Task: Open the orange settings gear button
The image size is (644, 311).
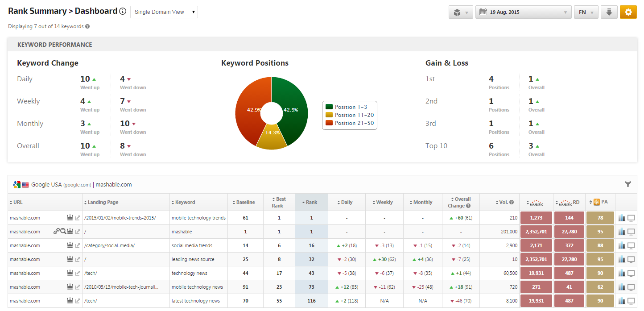Action: pyautogui.click(x=628, y=12)
